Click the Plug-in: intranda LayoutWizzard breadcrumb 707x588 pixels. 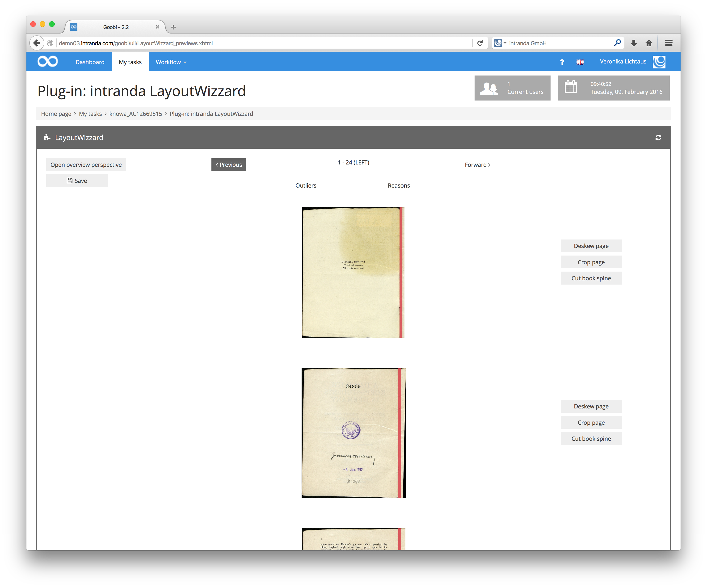211,114
